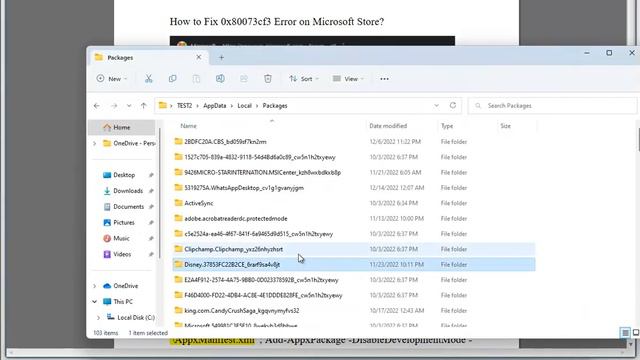Open the View dropdown

point(348,79)
